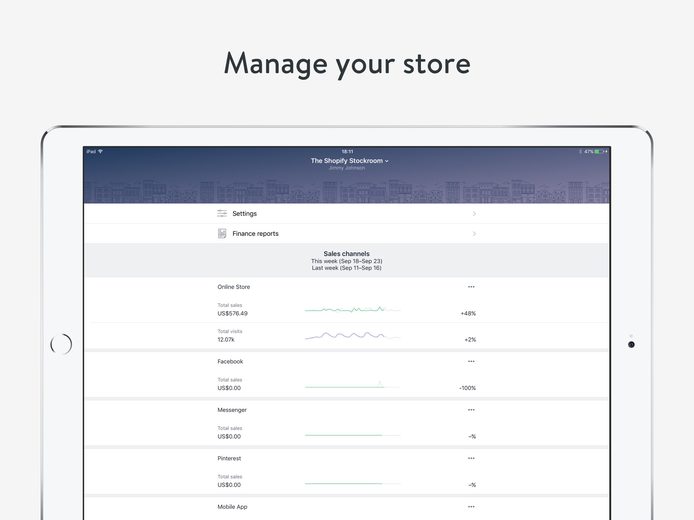Expand the Finance reports row chevron
This screenshot has height=520, width=694.
point(474,233)
